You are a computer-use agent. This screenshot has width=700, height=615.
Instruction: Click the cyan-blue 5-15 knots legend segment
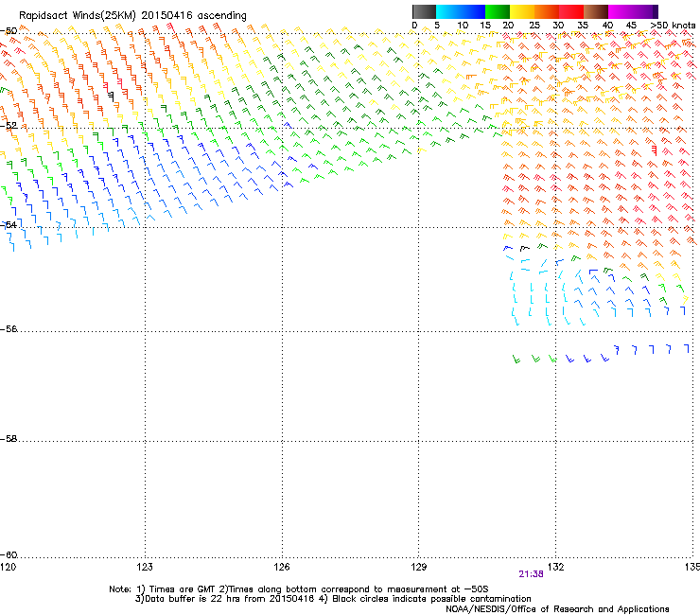461,11
